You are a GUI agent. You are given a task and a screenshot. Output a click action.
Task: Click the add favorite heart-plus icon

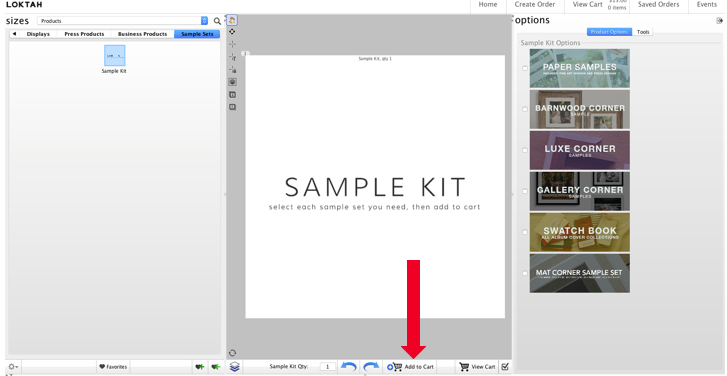click(199, 367)
